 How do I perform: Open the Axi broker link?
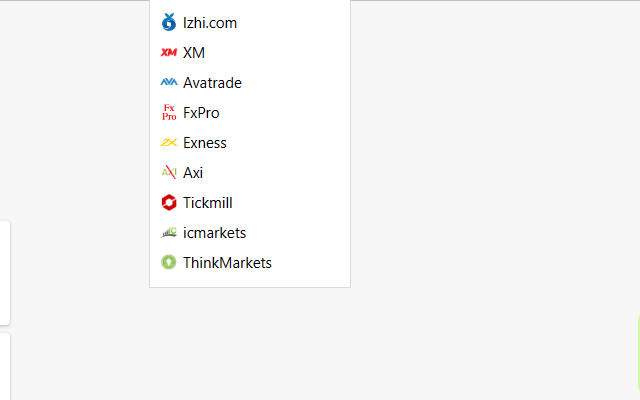[193, 173]
